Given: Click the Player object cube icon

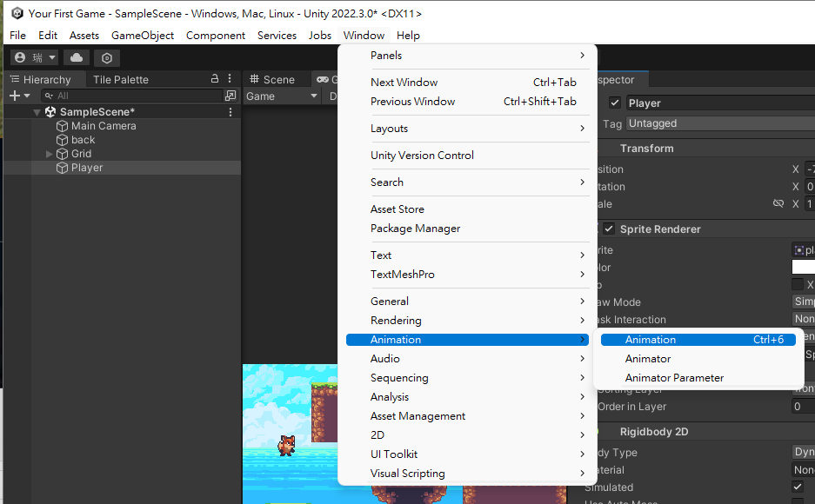Looking at the screenshot, I should click(x=62, y=169).
